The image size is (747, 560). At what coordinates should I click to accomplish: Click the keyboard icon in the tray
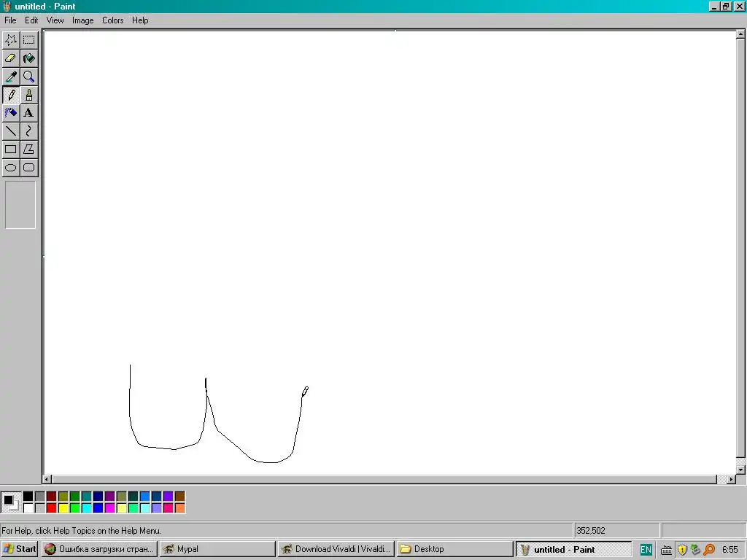[667, 550]
